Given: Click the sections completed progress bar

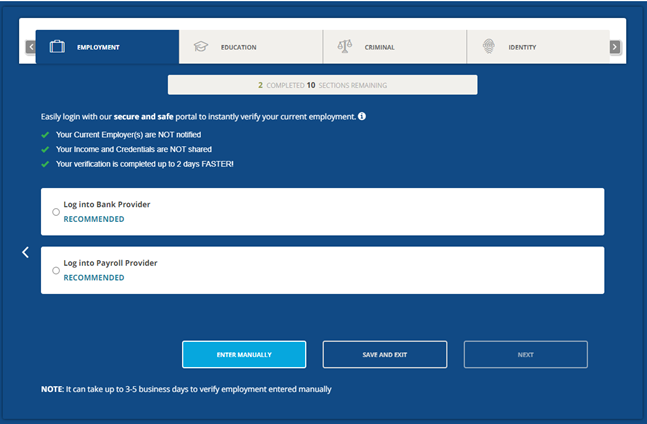Looking at the screenshot, I should click(x=322, y=85).
